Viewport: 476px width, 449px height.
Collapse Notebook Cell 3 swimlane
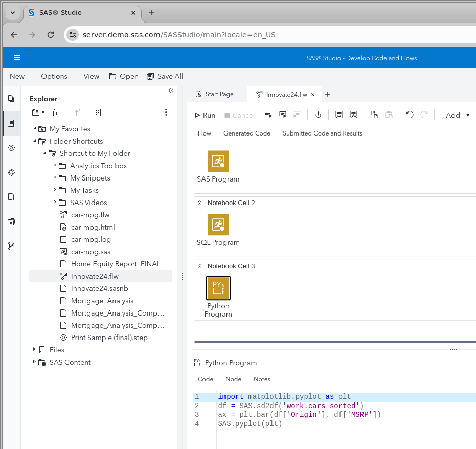pos(200,266)
